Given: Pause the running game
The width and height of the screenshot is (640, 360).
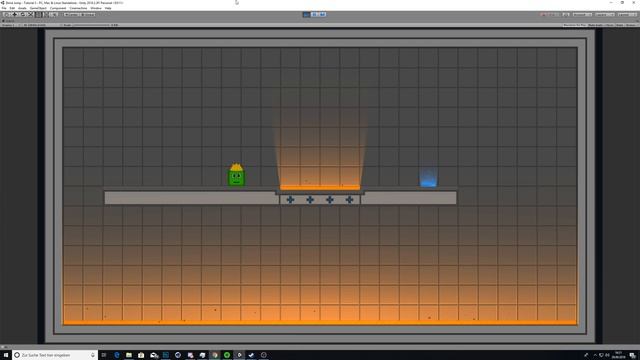Looking at the screenshot, I should point(315,15).
